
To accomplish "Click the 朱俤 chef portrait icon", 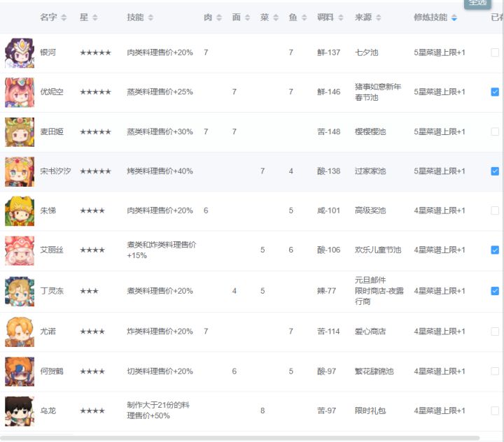I will click(20, 211).
